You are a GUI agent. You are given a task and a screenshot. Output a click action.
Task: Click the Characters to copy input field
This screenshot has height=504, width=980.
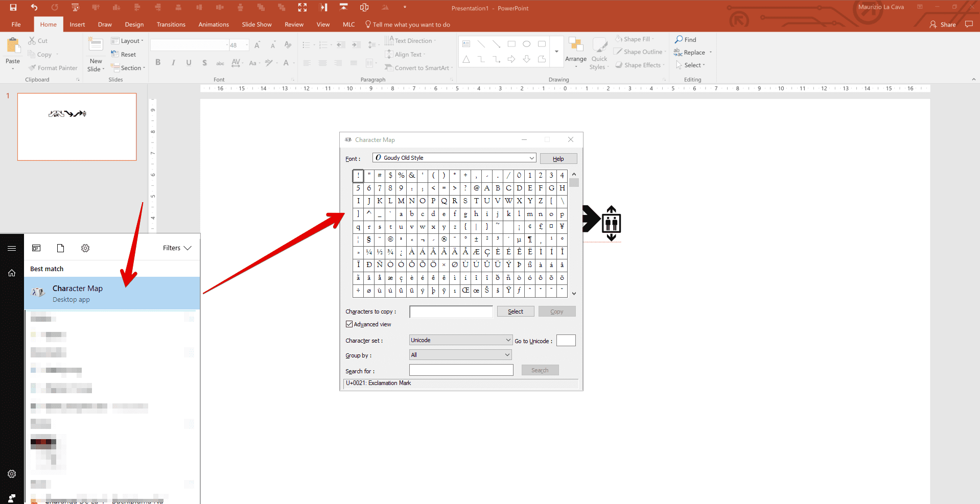(450, 311)
